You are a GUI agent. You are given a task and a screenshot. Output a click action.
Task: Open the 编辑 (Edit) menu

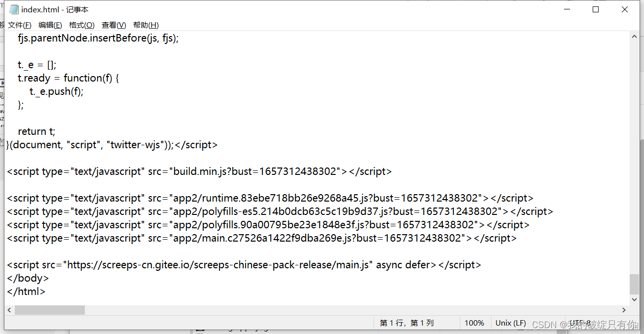pos(50,25)
